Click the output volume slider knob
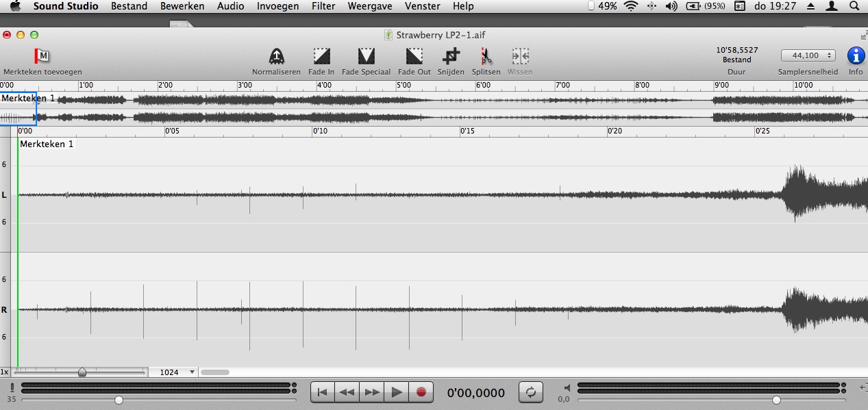 click(776, 400)
